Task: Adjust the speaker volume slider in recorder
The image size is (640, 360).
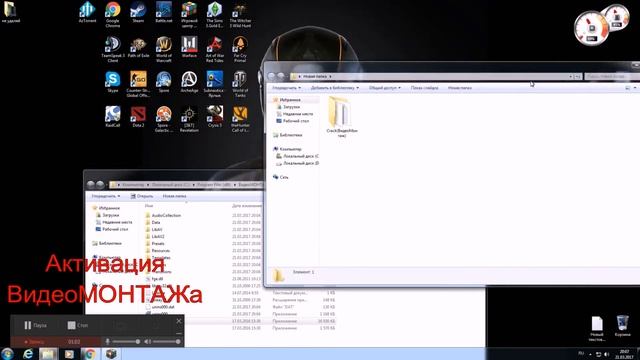Action: click(x=167, y=342)
